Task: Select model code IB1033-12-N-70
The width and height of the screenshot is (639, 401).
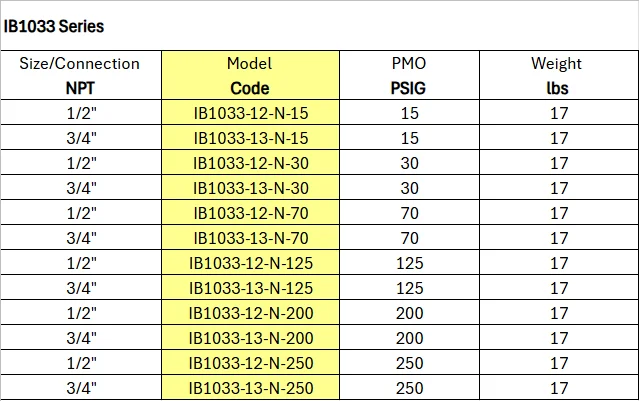Action: tap(250, 213)
